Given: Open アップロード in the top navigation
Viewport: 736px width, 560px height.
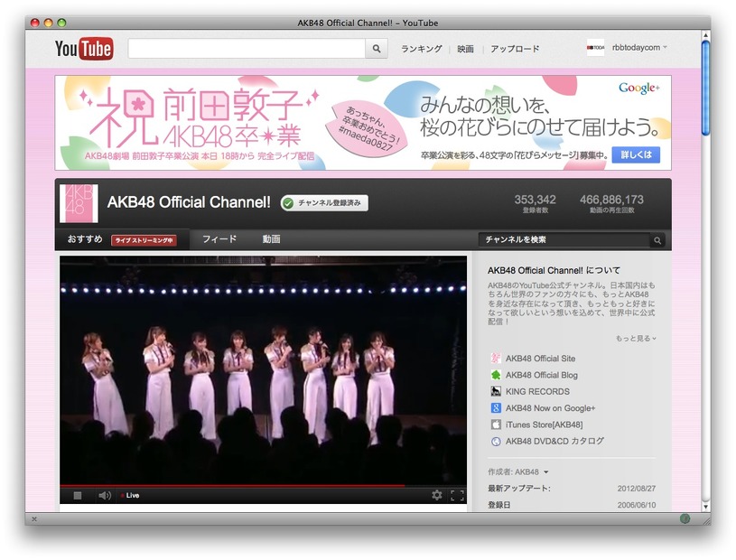Looking at the screenshot, I should pyautogui.click(x=515, y=49).
